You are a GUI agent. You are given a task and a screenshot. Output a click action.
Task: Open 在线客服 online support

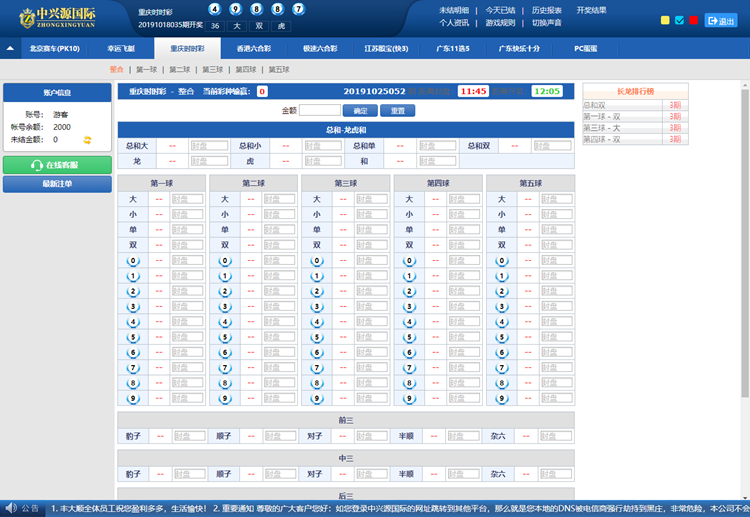(57, 166)
